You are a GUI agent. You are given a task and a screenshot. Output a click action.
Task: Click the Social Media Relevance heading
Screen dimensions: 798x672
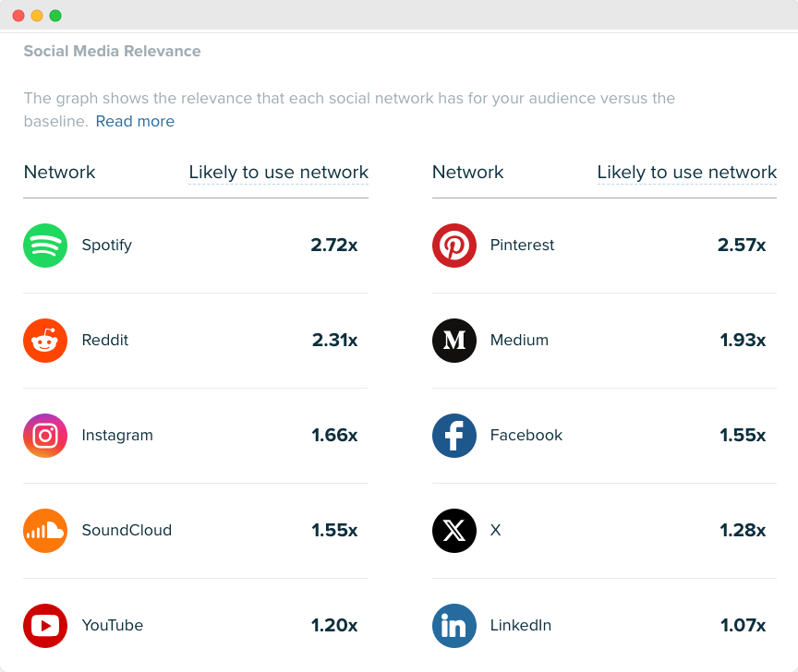click(112, 51)
